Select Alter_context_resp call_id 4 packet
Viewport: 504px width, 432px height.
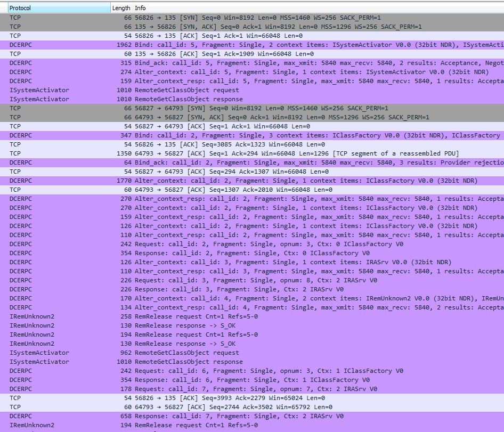pyautogui.click(x=252, y=307)
